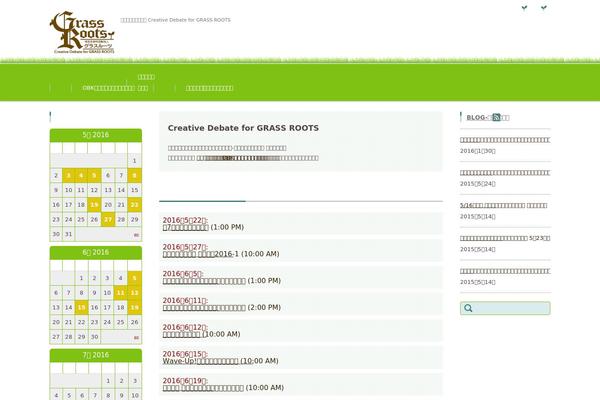
Task: Open the Wave-Up! event link
Action: click(x=201, y=361)
